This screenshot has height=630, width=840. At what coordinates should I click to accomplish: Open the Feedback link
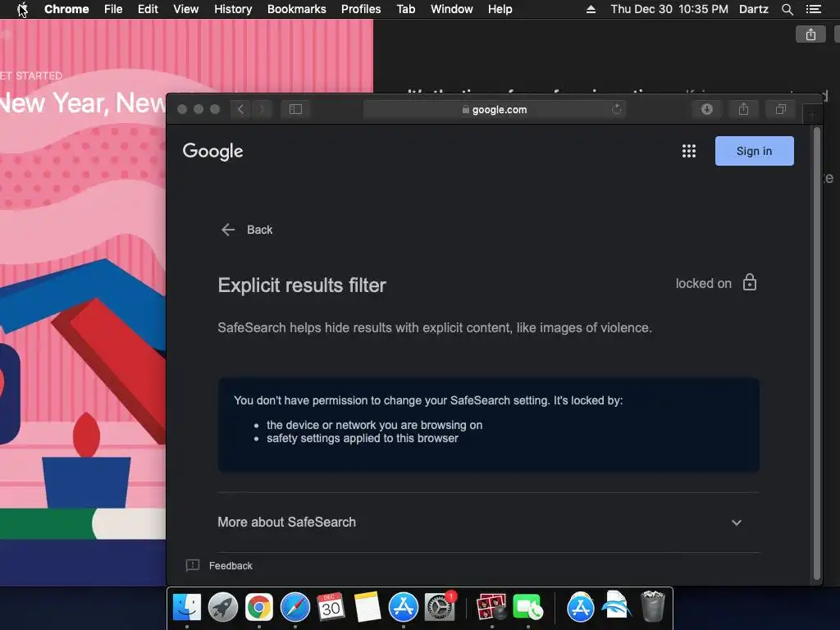point(220,566)
